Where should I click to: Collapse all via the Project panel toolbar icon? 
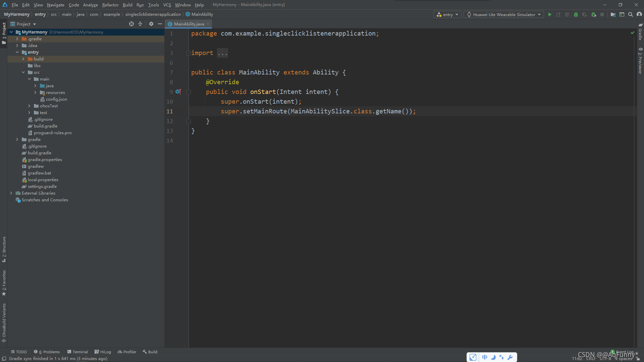pyautogui.click(x=140, y=24)
